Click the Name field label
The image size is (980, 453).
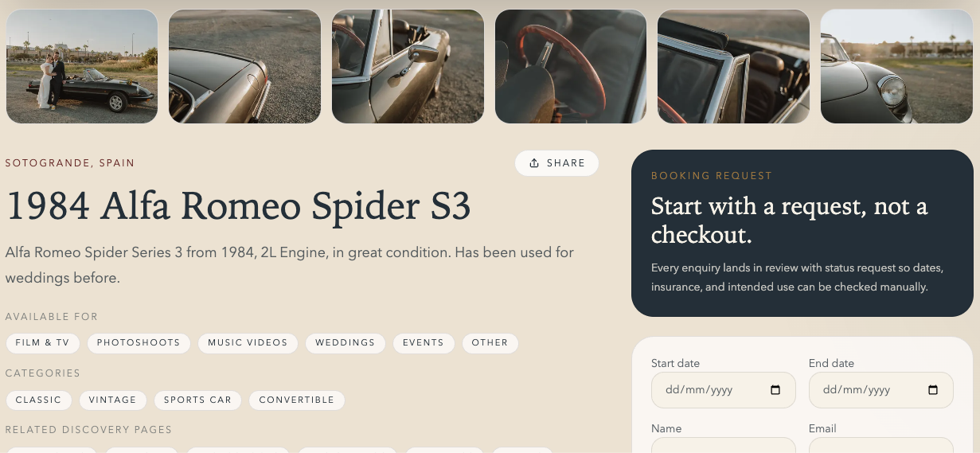point(666,428)
